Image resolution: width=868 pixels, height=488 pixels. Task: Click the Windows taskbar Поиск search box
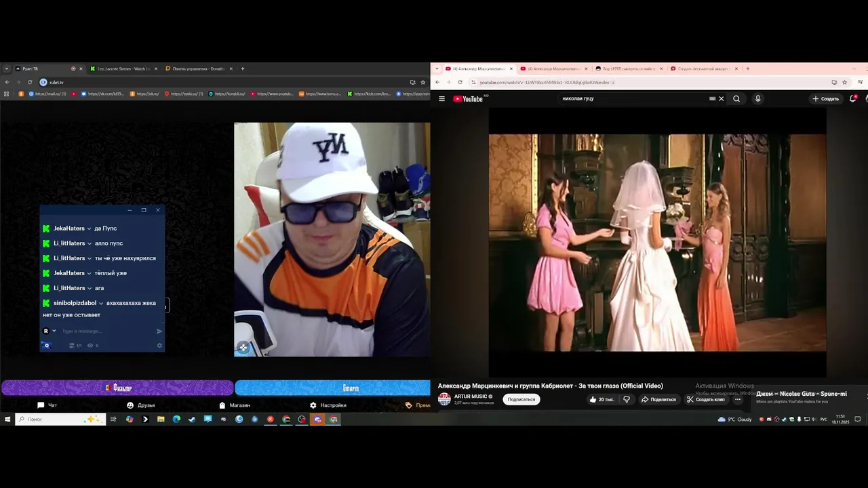click(60, 420)
